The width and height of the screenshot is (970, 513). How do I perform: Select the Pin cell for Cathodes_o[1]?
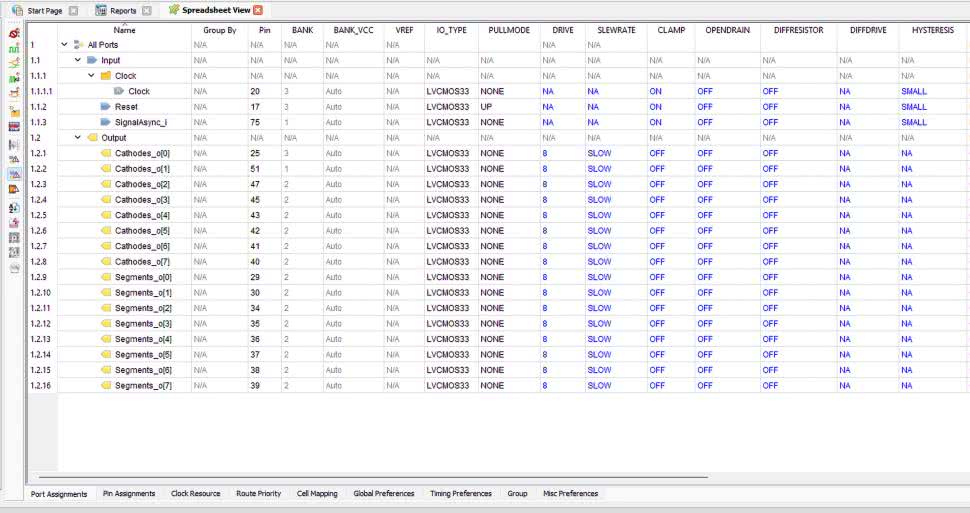[x=263, y=169]
